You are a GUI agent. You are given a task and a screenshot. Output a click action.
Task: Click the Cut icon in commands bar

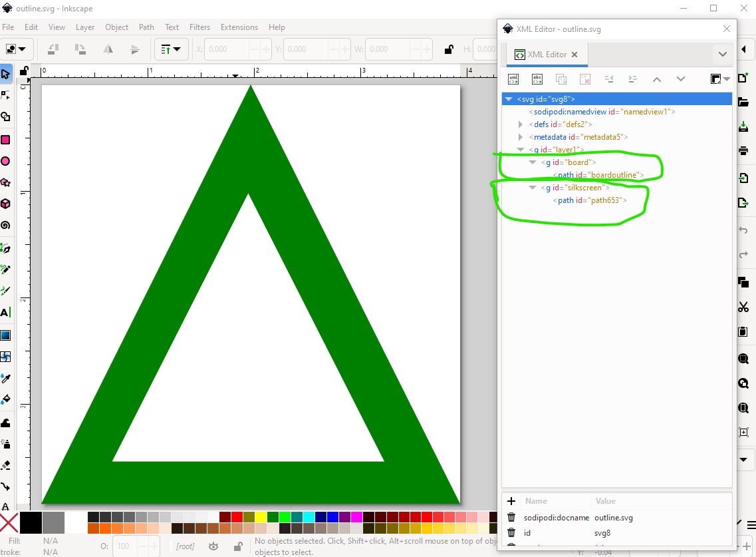click(743, 307)
